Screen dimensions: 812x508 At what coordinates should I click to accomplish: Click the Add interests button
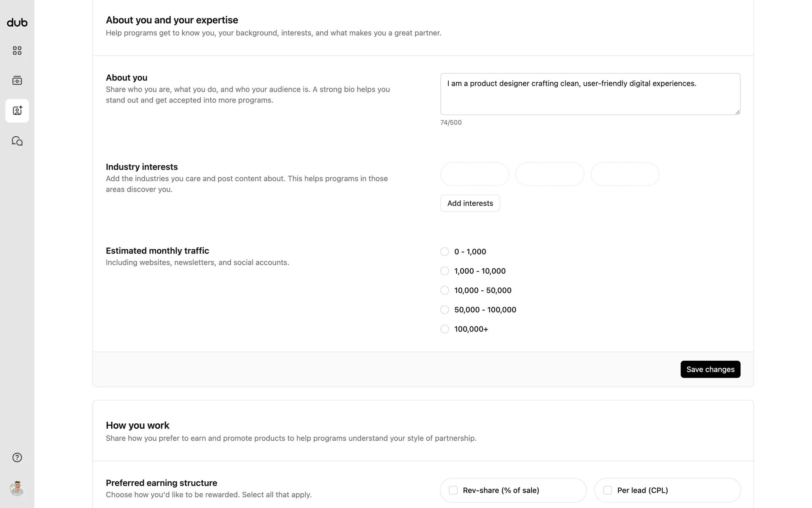[470, 203]
